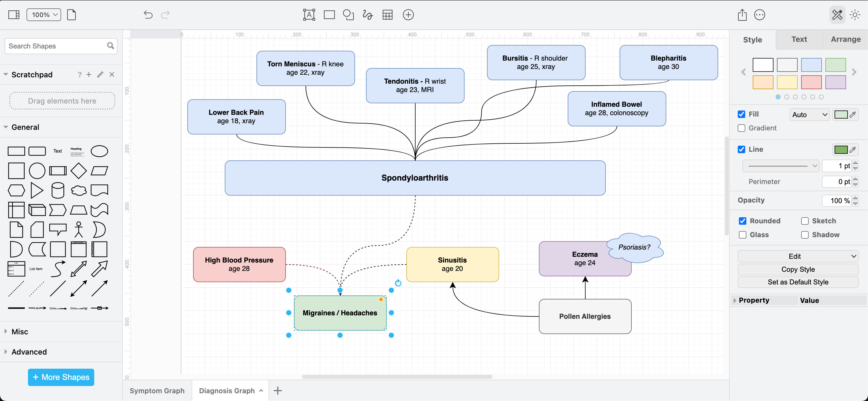Switch to the Text panel tab
Viewport: 868px width, 401px height.
(x=798, y=39)
